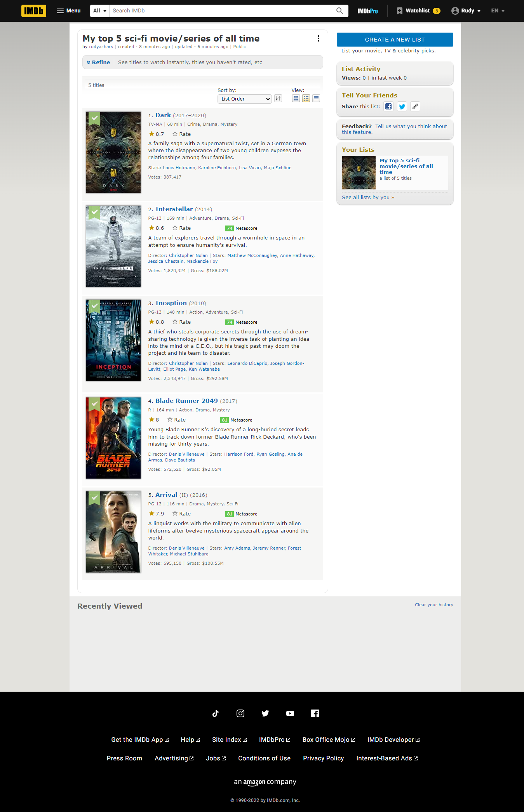Open IMDb YouTube channel icon
This screenshot has width=524, height=812.
290,713
